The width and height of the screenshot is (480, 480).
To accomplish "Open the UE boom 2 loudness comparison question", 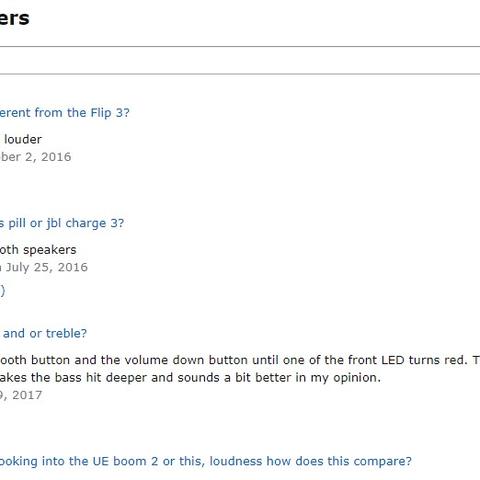I will click(206, 461).
